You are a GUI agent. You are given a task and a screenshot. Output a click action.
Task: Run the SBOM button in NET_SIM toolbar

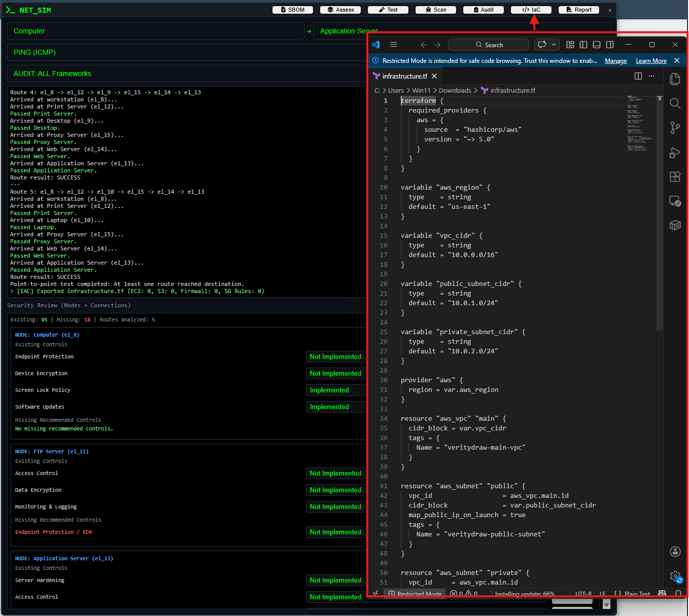(293, 9)
